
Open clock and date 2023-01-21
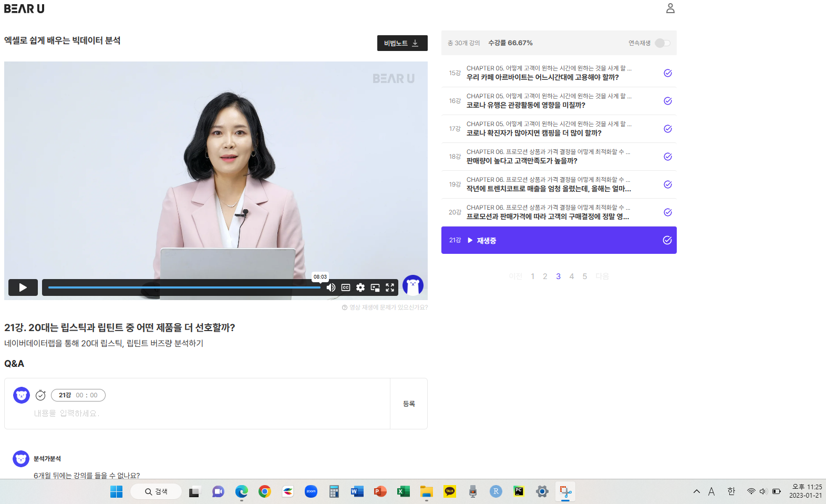(806, 491)
